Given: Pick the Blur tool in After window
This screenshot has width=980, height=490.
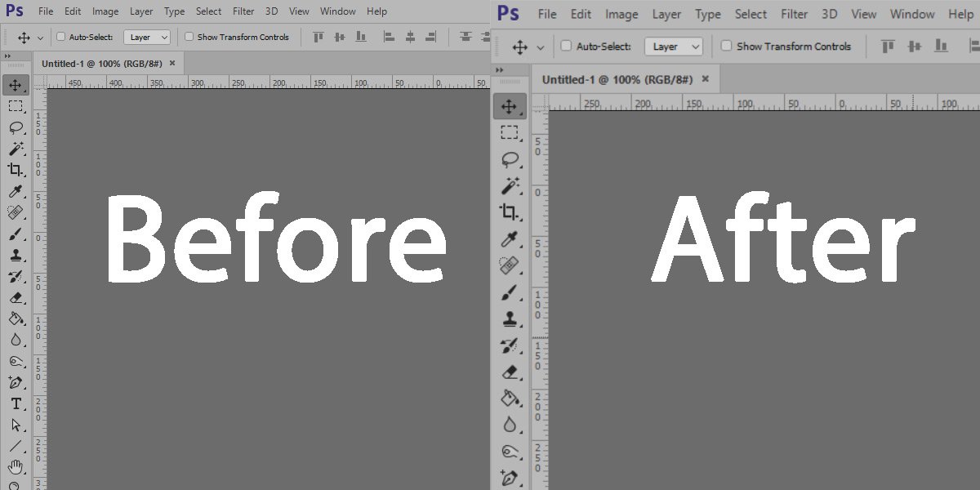Looking at the screenshot, I should 510,425.
